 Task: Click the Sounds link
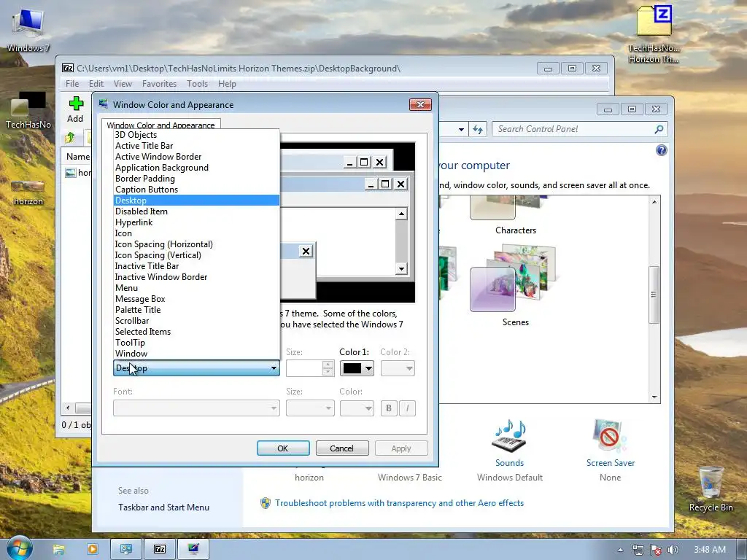509,463
